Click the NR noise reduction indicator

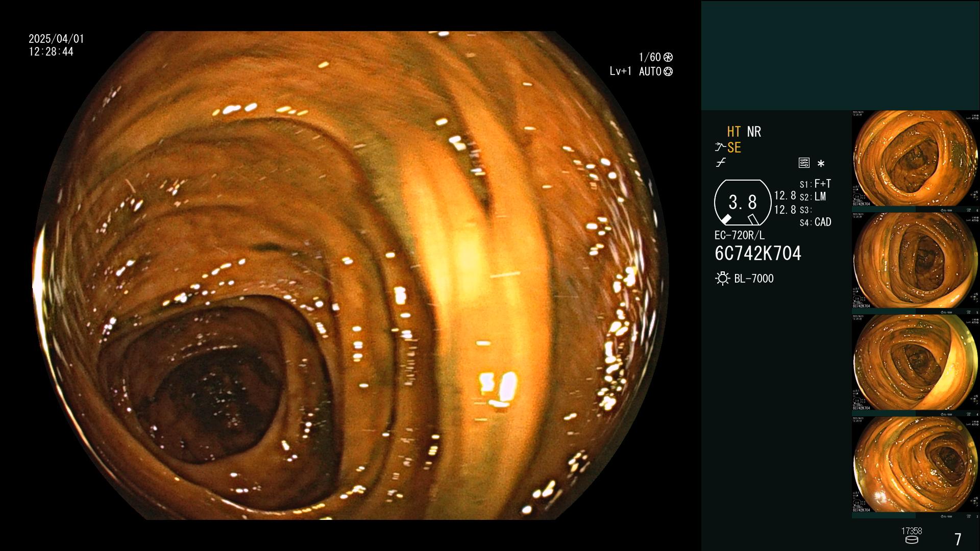(754, 132)
